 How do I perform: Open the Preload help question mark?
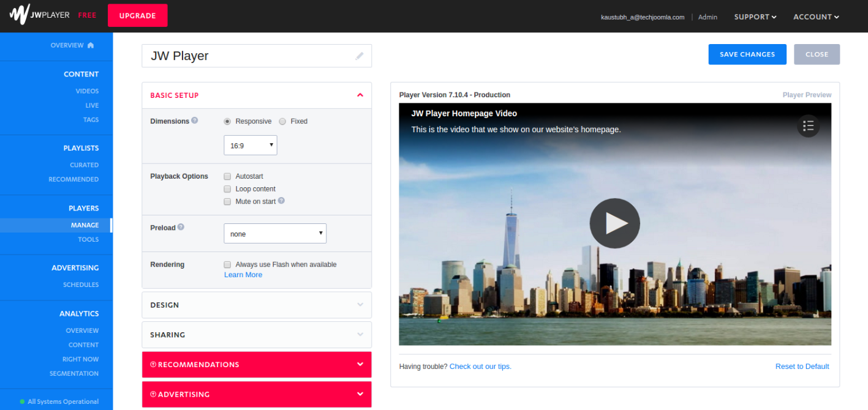coord(181,227)
